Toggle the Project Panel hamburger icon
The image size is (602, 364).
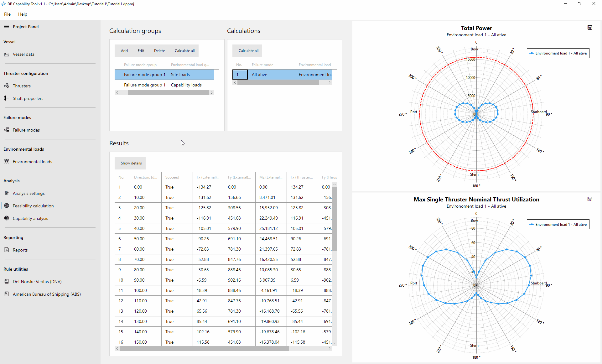pyautogui.click(x=7, y=27)
